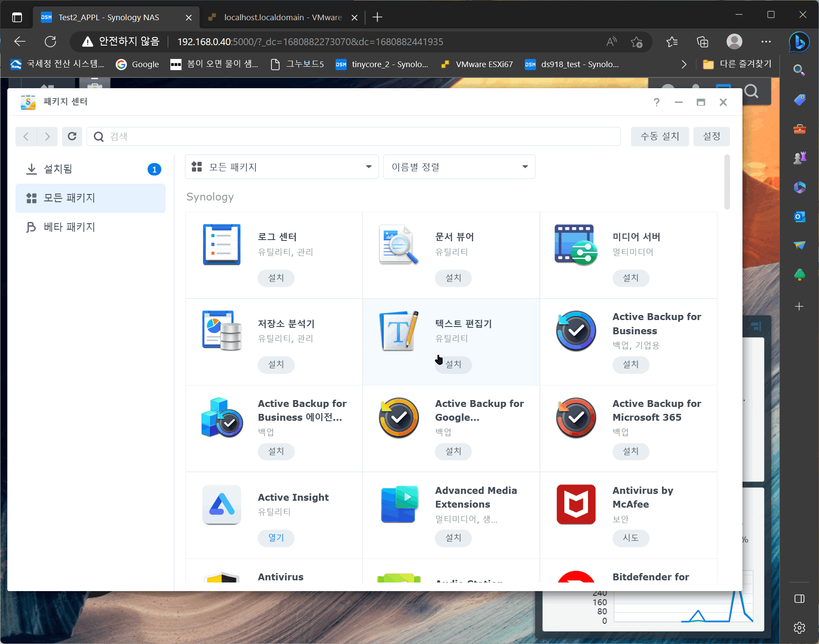
Task: Click the Package Center refresh icon
Action: click(x=72, y=136)
